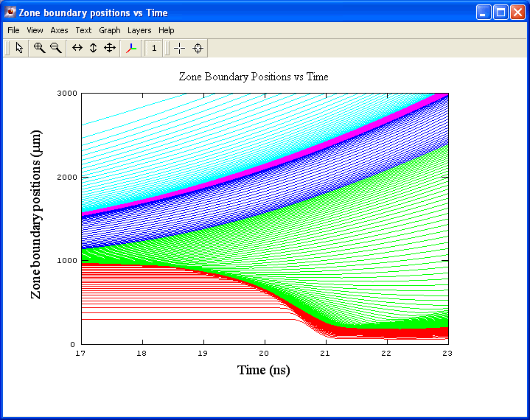
Task: Select the arrow pointer tool
Action: 19,48
